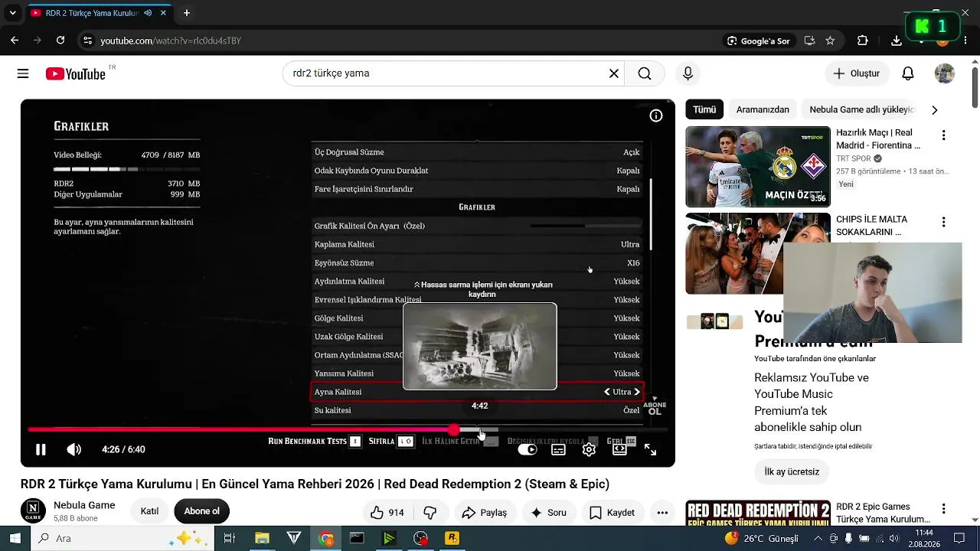Mute the video volume

[x=73, y=450]
